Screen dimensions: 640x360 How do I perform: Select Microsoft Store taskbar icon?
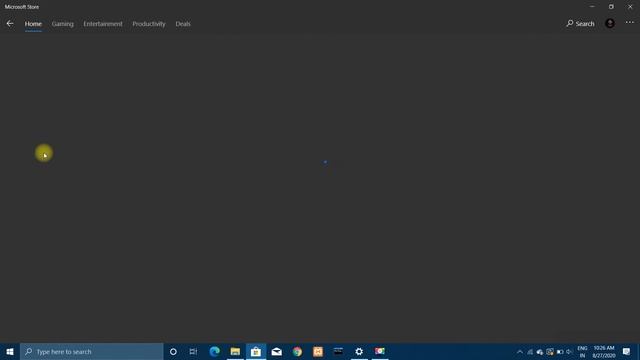256,351
